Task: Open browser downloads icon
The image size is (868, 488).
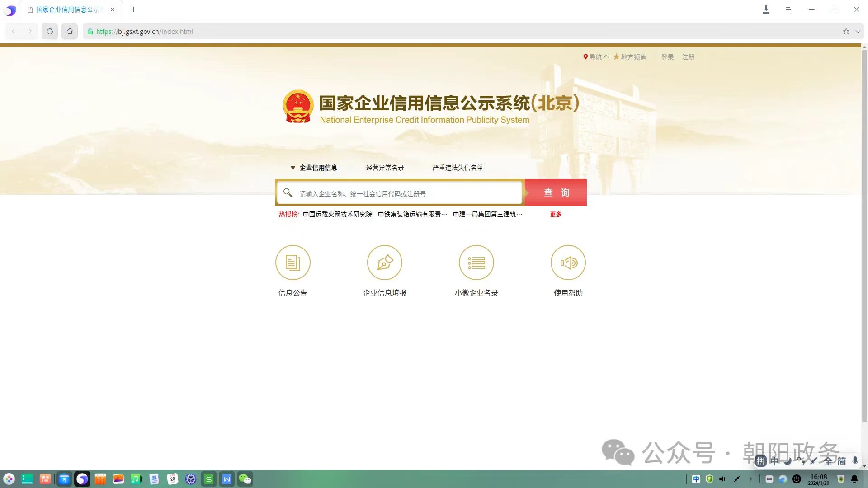Action: coord(766,9)
